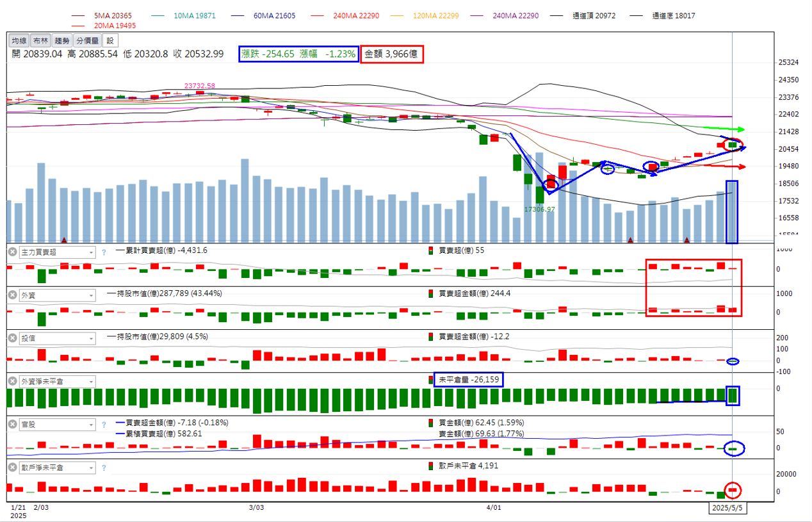Close the 投信 indicator panel
This screenshot has height=522, width=812.
12,338
